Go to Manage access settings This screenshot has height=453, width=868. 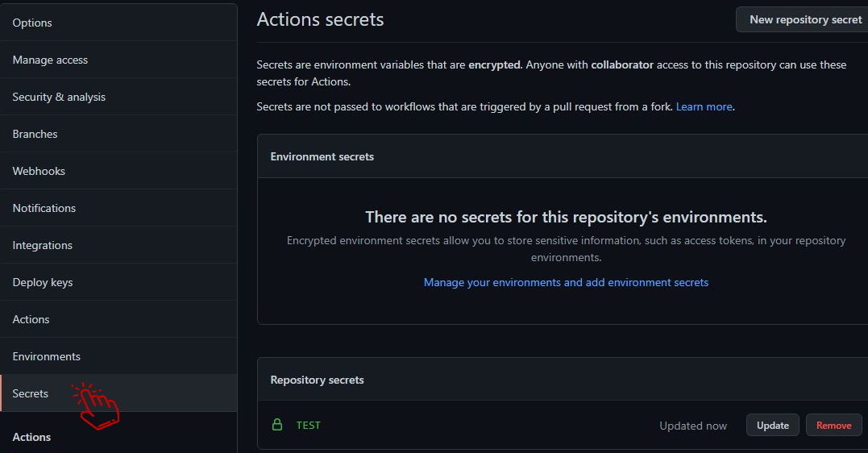coord(50,60)
